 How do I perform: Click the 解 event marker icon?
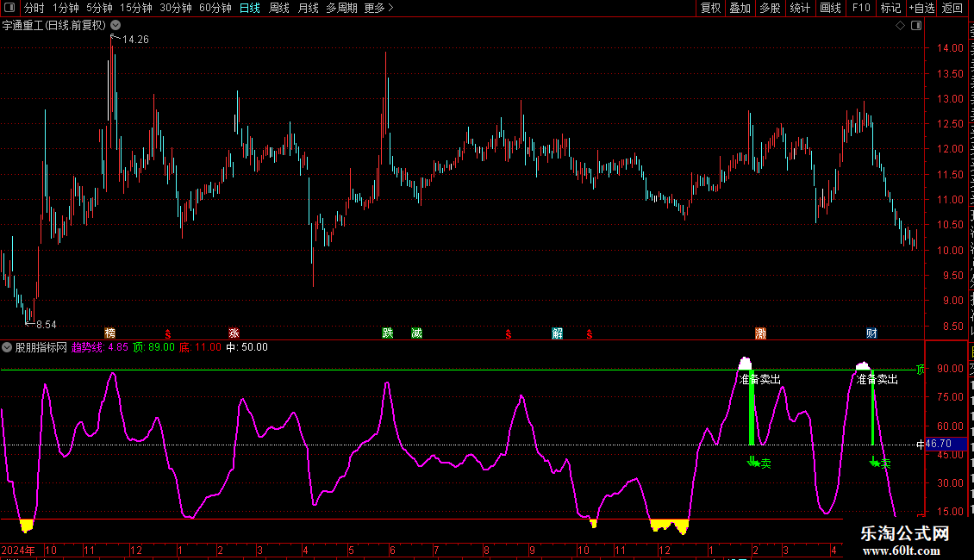click(x=557, y=333)
